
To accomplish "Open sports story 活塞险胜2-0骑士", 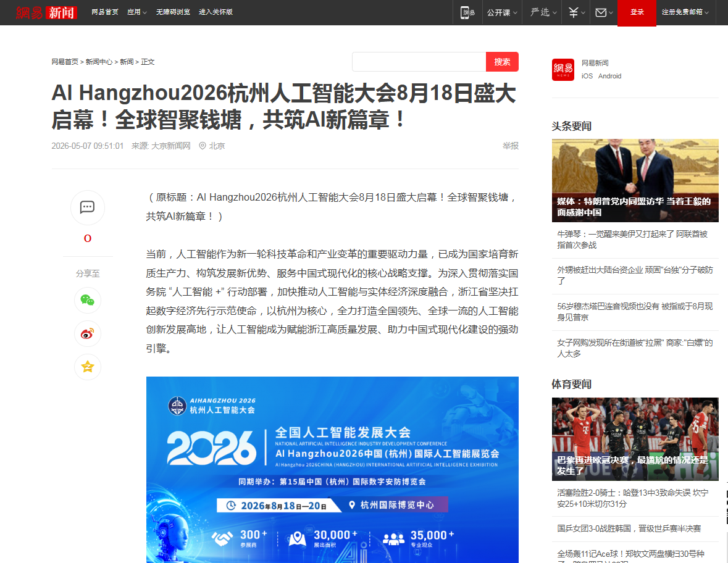I will (633, 498).
